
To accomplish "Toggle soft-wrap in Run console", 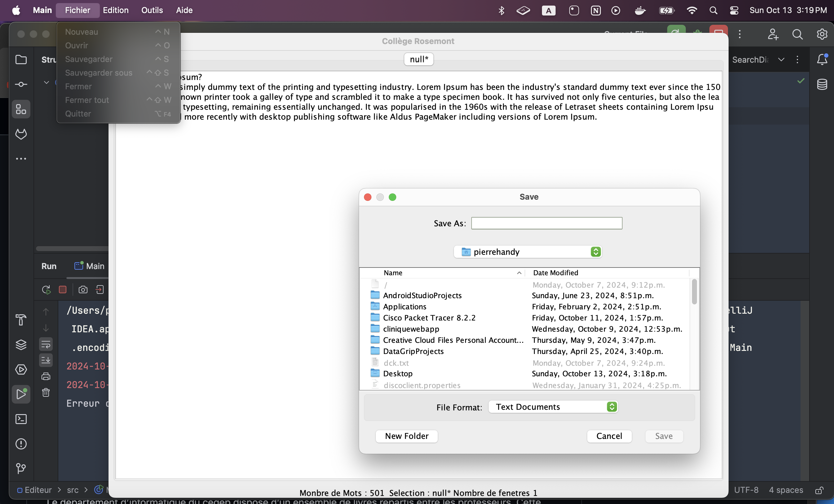I will (46, 345).
